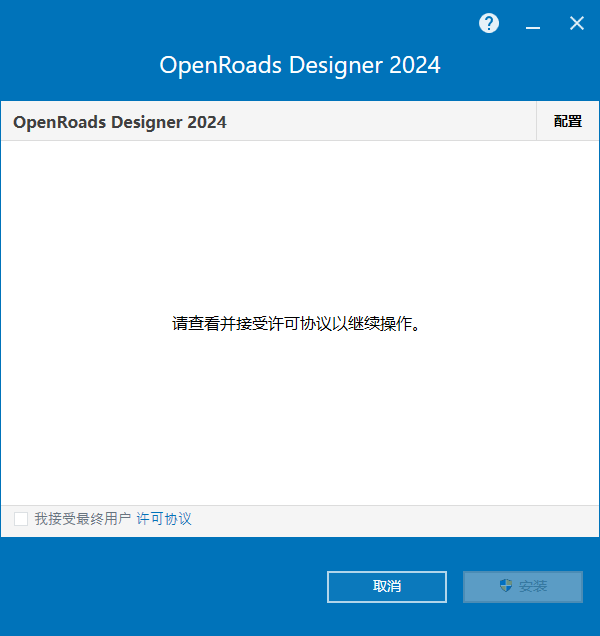Open the 配置 configuration button
The width and height of the screenshot is (600, 636).
coord(568,121)
